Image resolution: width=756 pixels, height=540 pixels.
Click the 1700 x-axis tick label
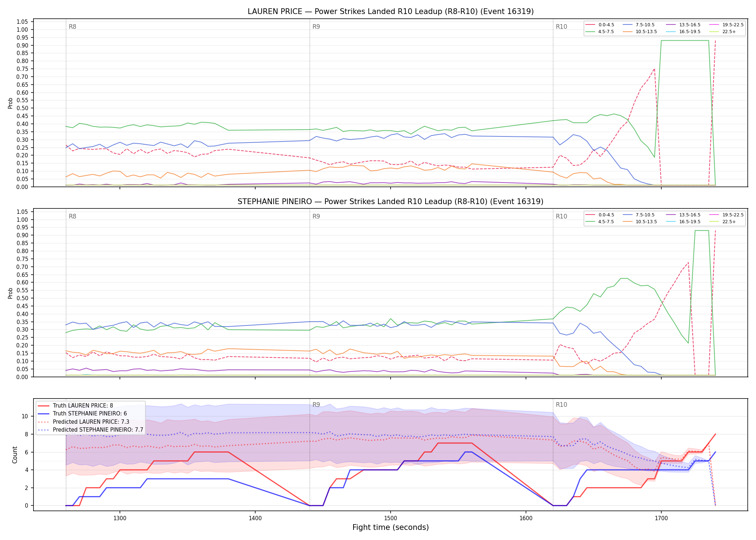tap(661, 518)
